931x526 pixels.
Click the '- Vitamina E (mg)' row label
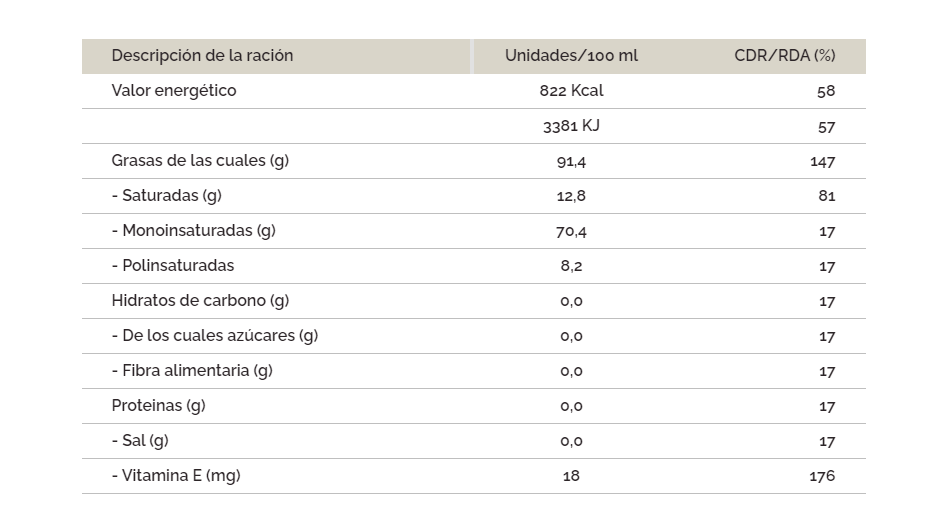176,476
